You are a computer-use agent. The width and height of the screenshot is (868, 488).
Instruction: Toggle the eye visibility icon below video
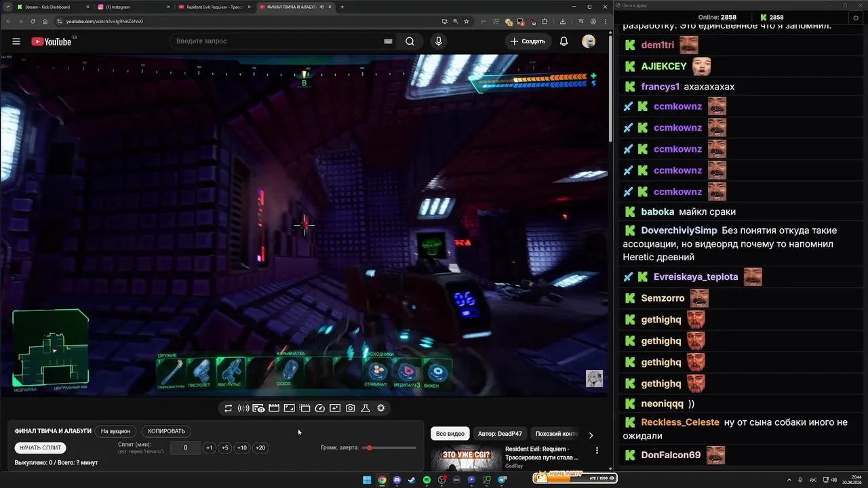(x=258, y=408)
